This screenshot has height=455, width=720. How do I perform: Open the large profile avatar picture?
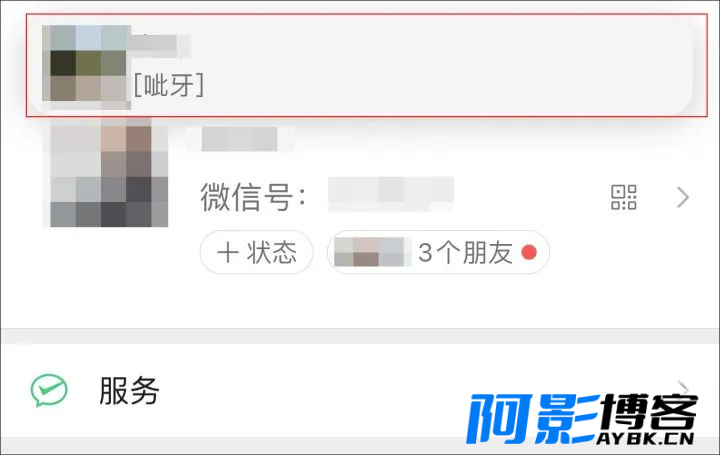[109, 173]
